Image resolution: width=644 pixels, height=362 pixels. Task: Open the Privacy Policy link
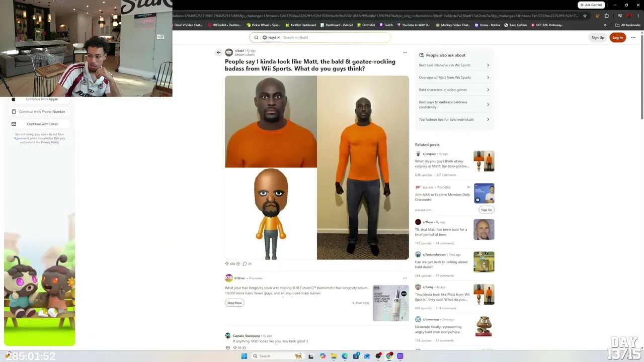50,142
